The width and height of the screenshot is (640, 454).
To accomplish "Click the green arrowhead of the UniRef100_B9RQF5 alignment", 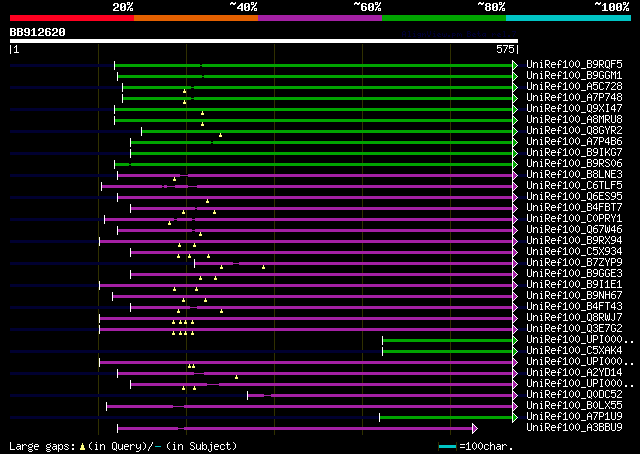I will tap(515, 65).
